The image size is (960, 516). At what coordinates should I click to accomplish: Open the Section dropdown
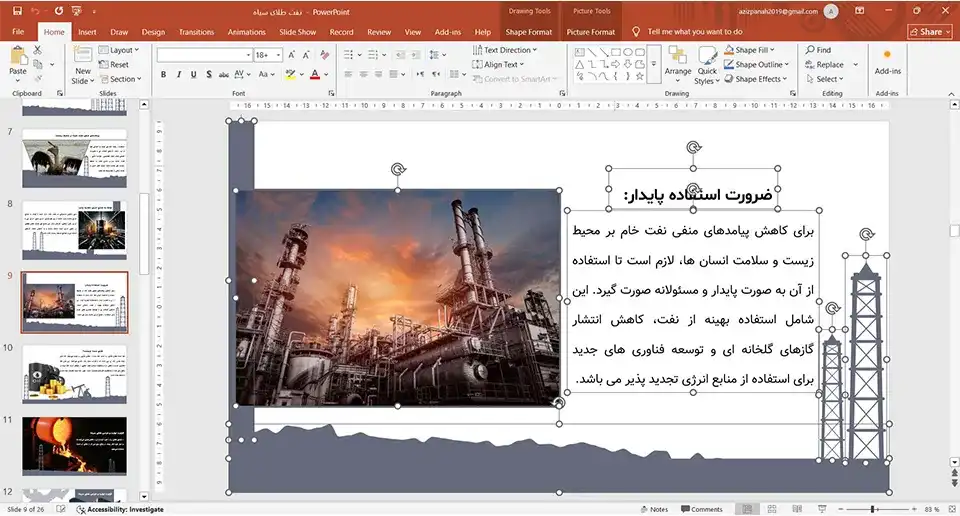coord(121,79)
